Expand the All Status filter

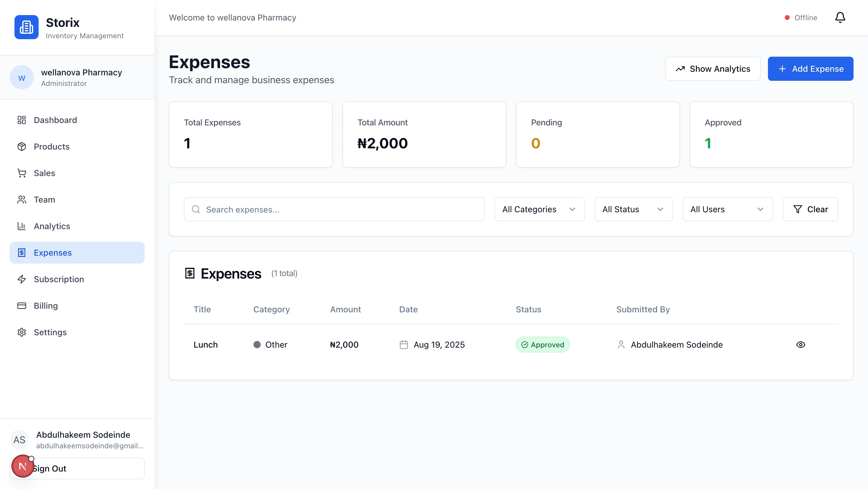click(633, 209)
